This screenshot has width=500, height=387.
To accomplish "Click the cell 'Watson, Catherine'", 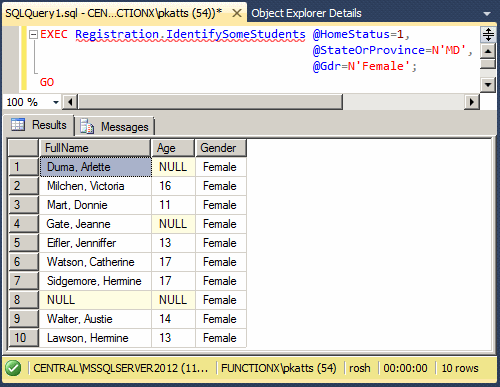I will [x=95, y=262].
